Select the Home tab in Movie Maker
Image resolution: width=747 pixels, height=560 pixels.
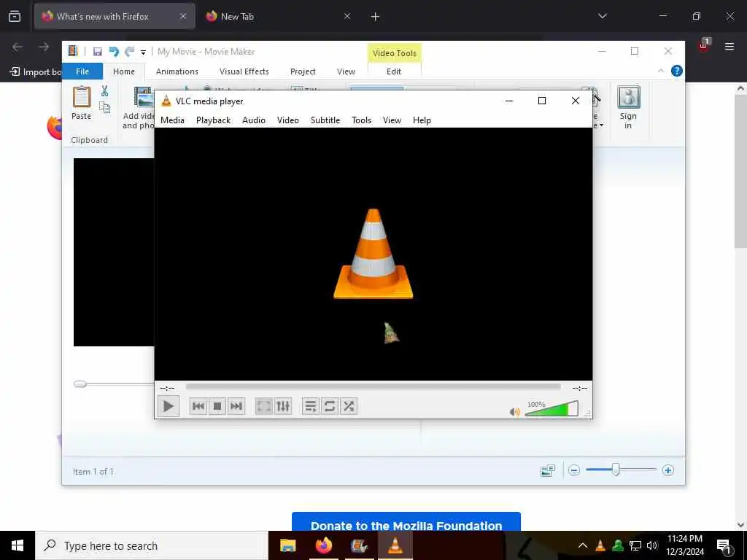coord(124,71)
